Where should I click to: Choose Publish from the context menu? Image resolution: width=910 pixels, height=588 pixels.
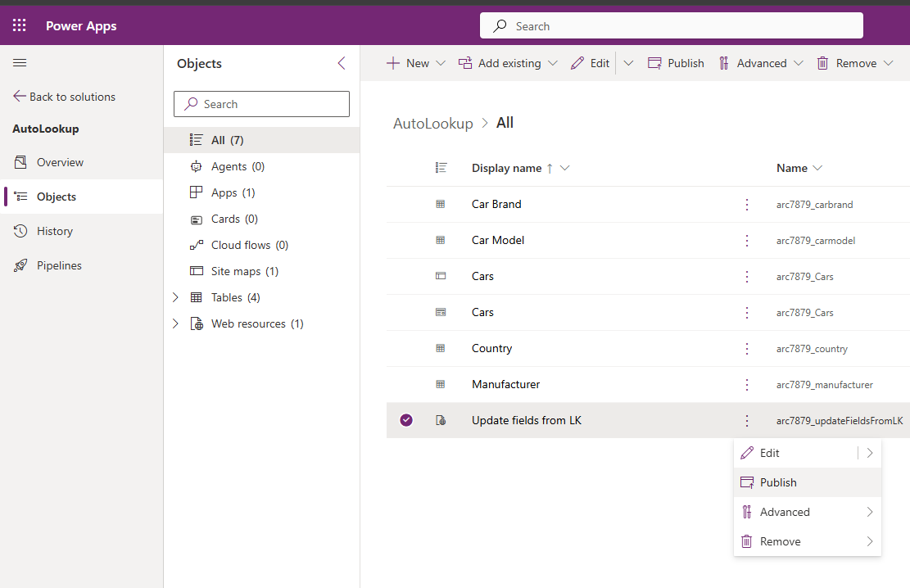point(777,482)
